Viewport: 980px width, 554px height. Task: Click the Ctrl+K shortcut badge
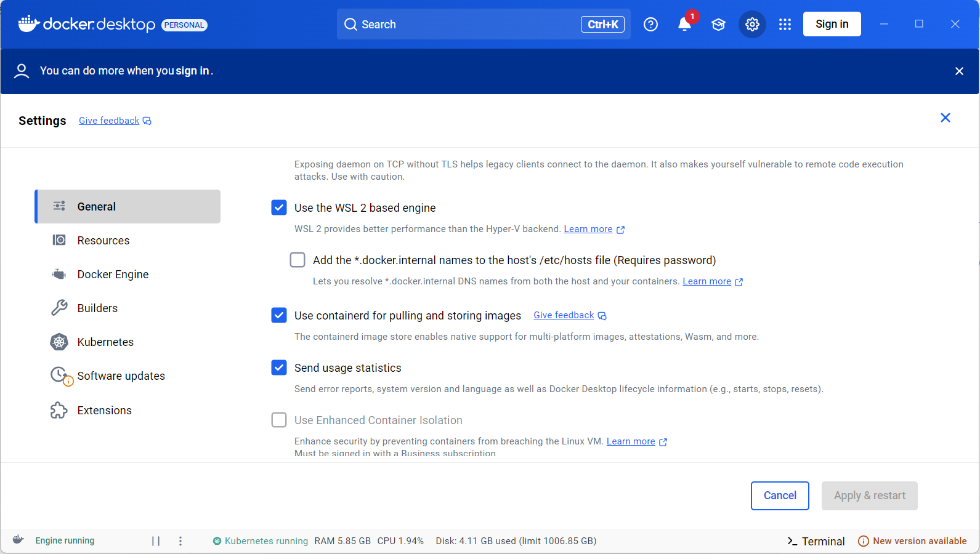click(602, 24)
